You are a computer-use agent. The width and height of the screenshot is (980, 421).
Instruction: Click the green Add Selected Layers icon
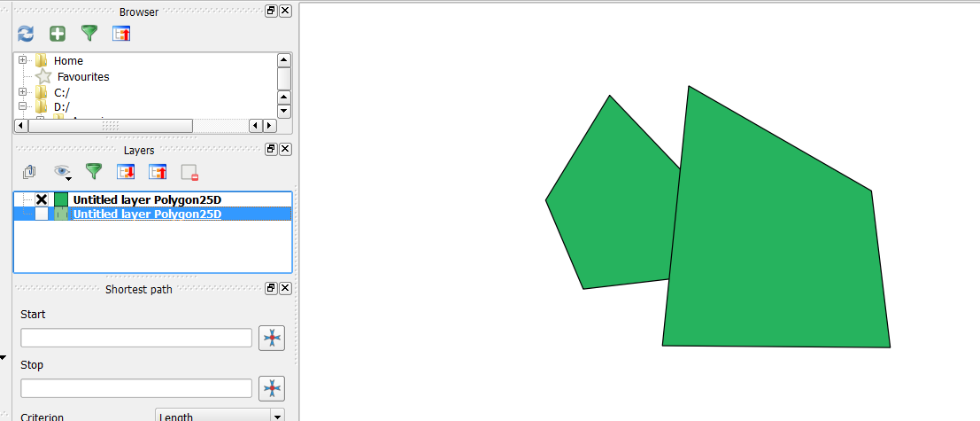point(58,34)
